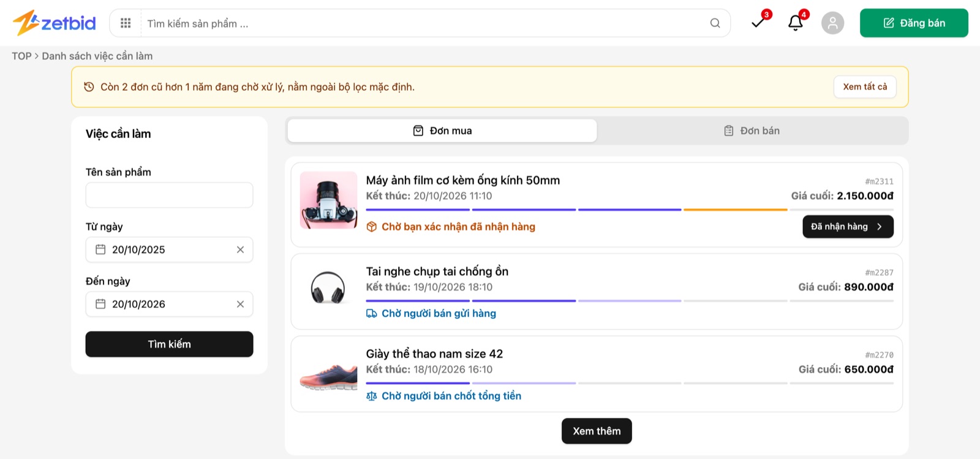Screen dimensions: 980x459
Task: Click Xem thêm to load more orders
Action: pos(597,431)
